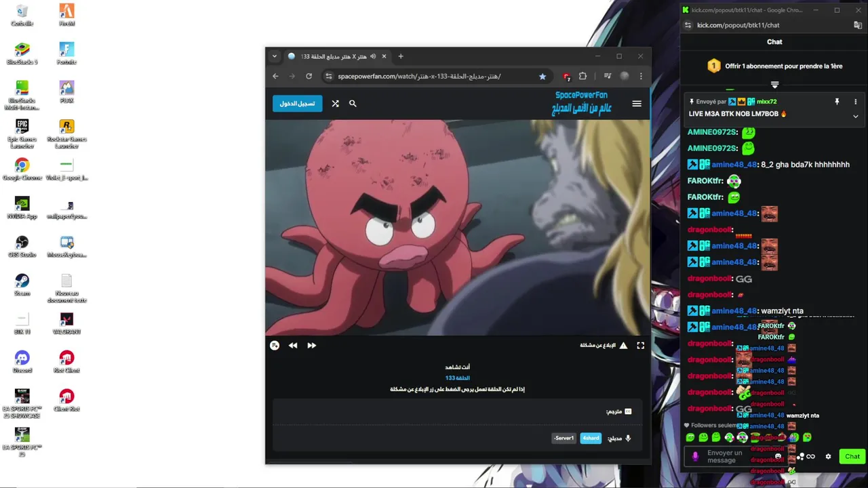Click the infinity icon near chat settings

coord(810,456)
